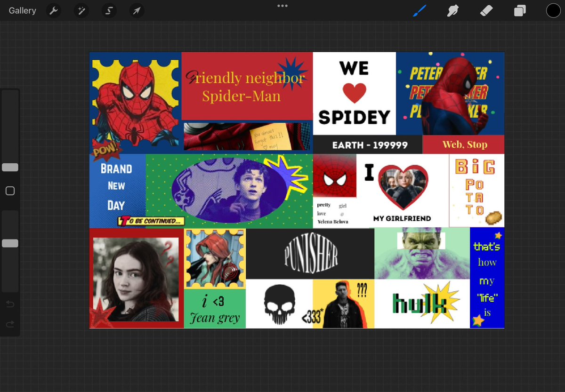Open the Actions wrench menu
Screen dimensions: 565x392
54,10
